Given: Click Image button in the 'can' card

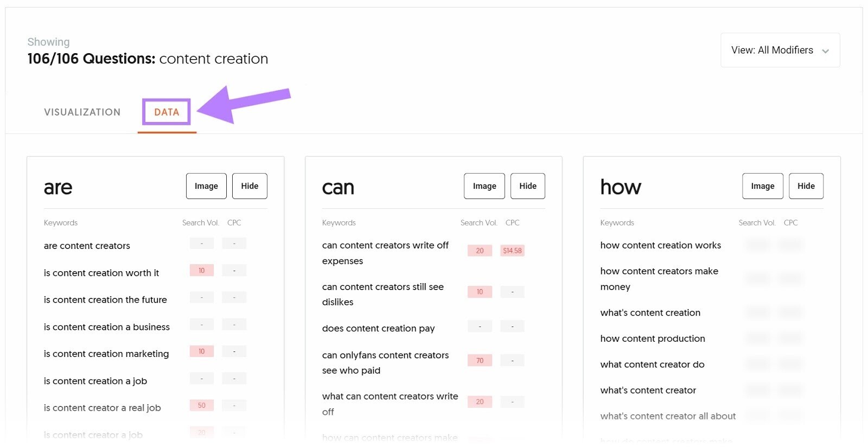Looking at the screenshot, I should click(484, 186).
